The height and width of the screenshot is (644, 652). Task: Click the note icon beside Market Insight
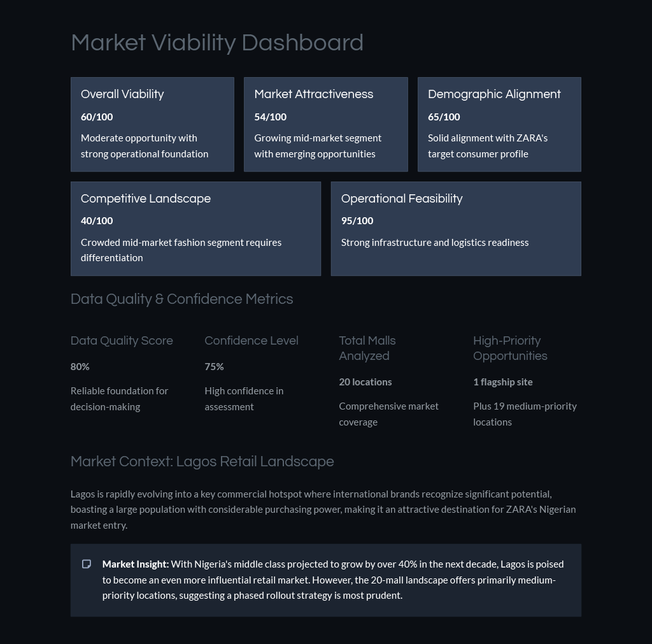87,564
